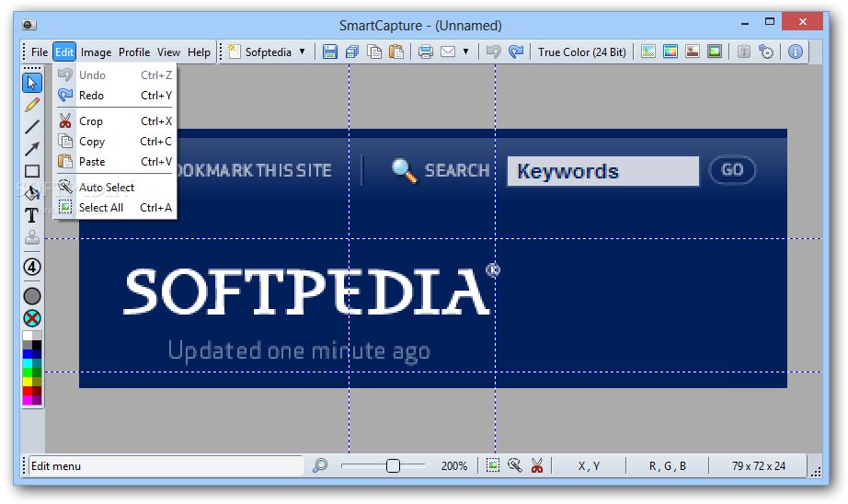
Task: Expand the e-mail dropdown arrow
Action: [x=465, y=52]
